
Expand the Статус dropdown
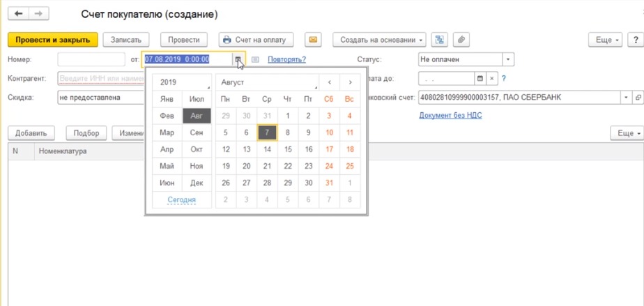pos(508,60)
